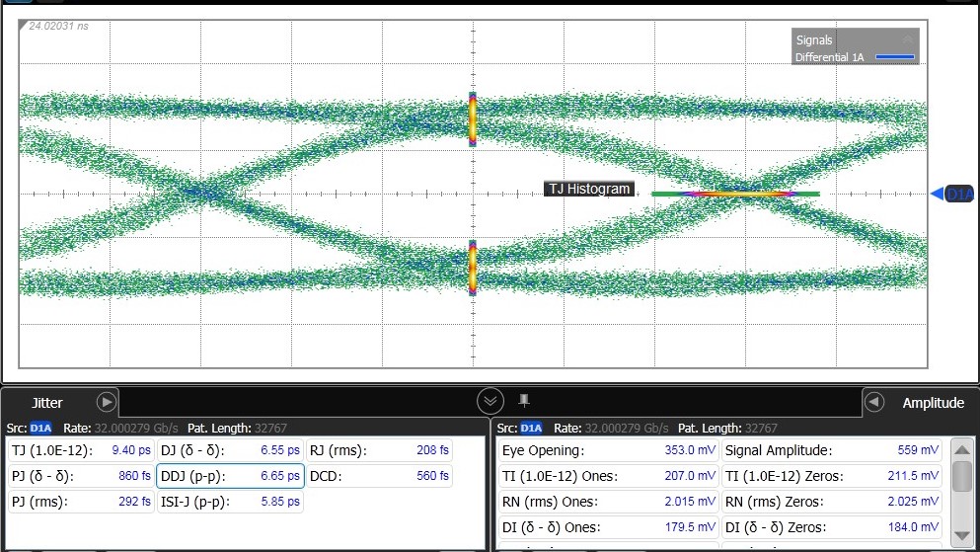Collapse the Signals legend box
This screenshot has width=980, height=552.
tap(906, 39)
